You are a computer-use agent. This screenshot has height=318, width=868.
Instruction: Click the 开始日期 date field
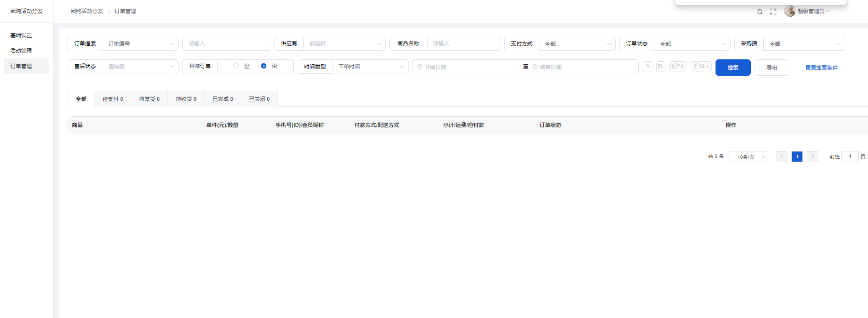point(468,67)
